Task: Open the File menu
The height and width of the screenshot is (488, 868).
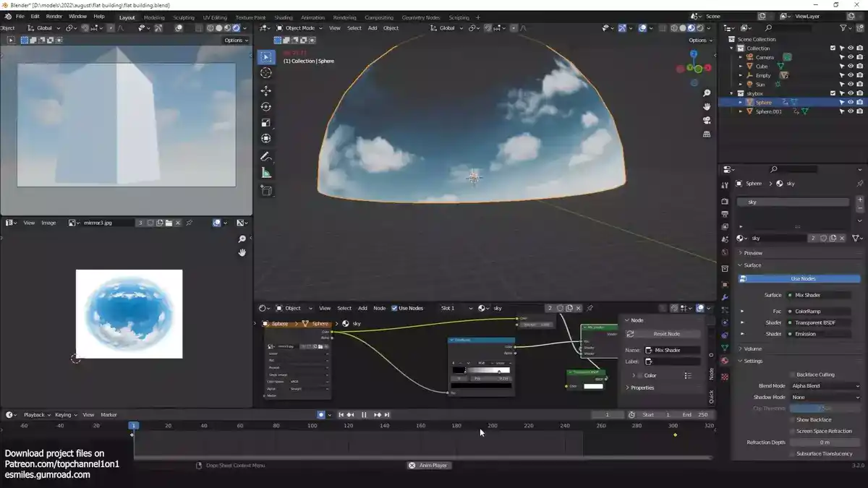Action: click(x=20, y=16)
